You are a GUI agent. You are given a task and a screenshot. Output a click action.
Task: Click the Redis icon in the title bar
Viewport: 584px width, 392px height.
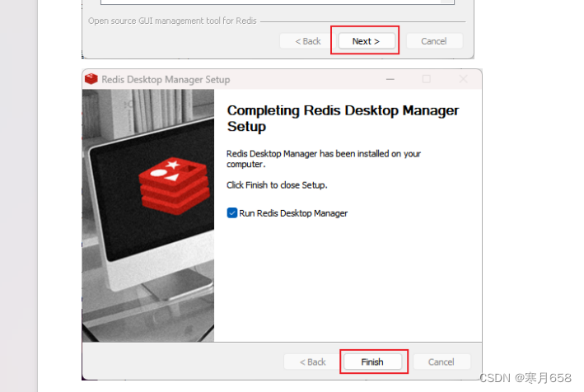click(x=91, y=79)
